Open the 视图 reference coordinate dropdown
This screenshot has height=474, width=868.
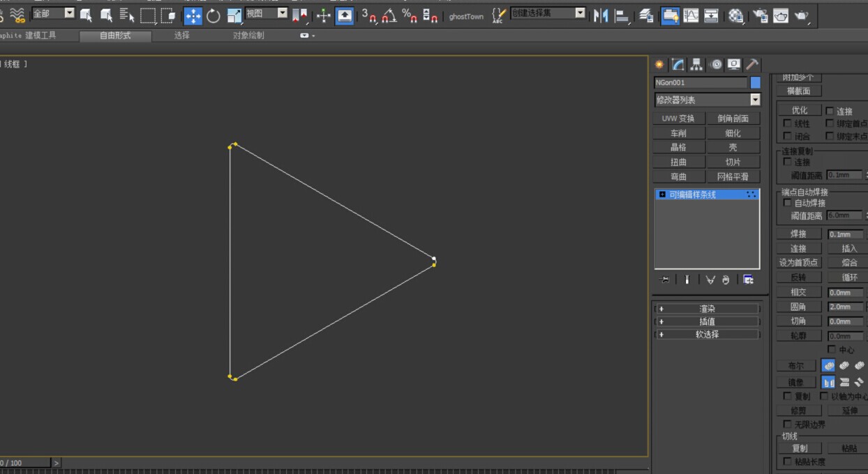pos(283,13)
